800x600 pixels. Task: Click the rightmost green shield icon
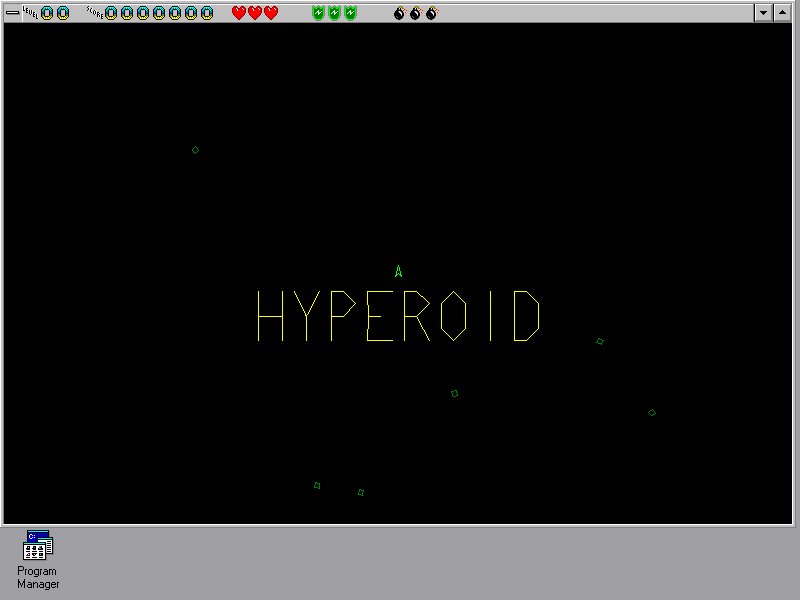click(x=351, y=13)
